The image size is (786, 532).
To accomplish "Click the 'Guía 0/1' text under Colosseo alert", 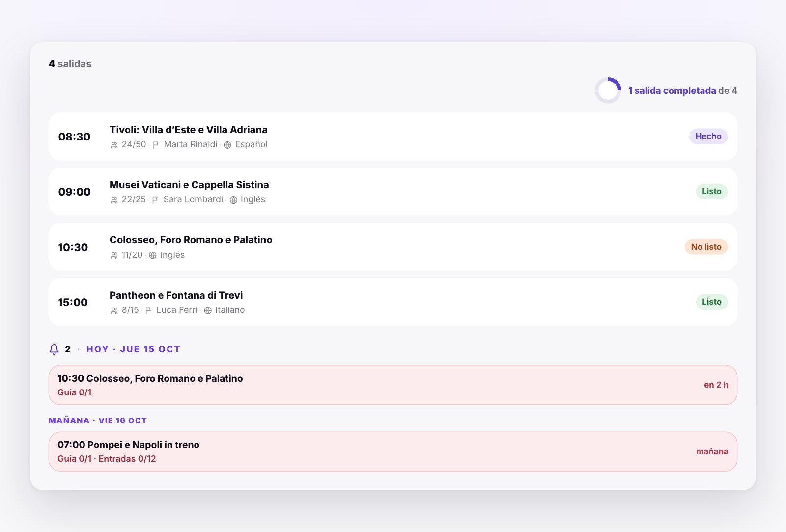I will (74, 392).
